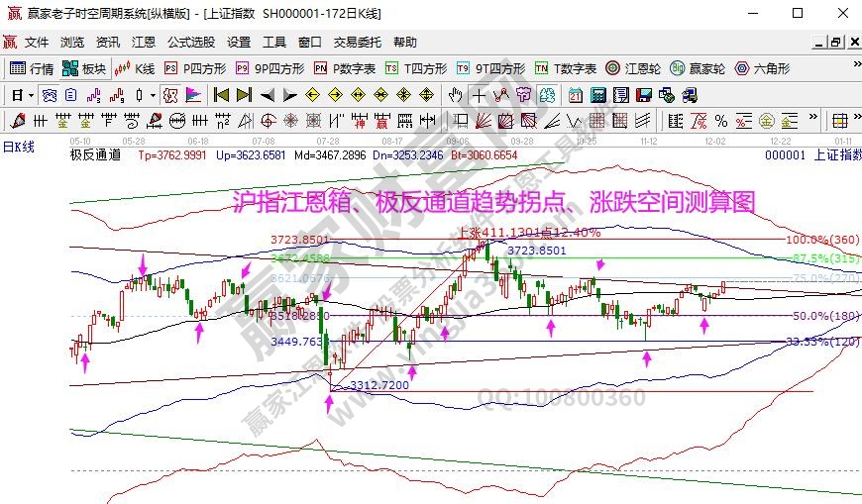This screenshot has width=862, height=504.
Task: Open the 公式选股 menu
Action: point(190,42)
